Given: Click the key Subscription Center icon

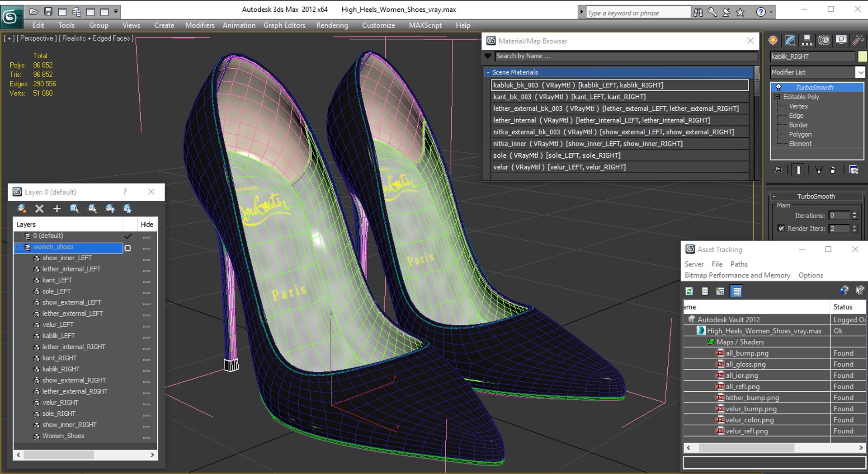Looking at the screenshot, I should point(712,13).
